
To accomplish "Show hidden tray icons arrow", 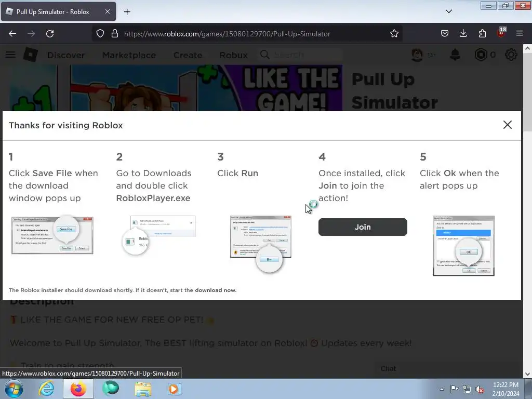I will [442, 389].
